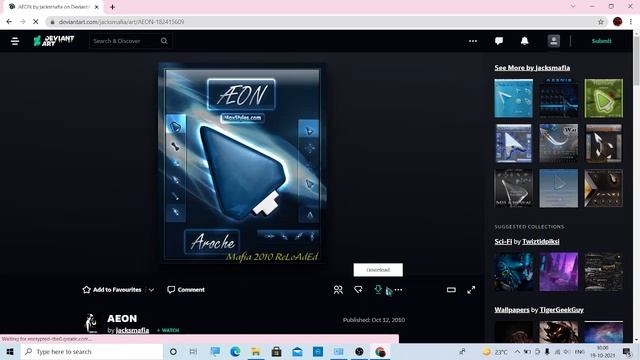Screen dimensions: 640x360
Task: Open the silver blade cursor thumbnail
Action: [558, 143]
